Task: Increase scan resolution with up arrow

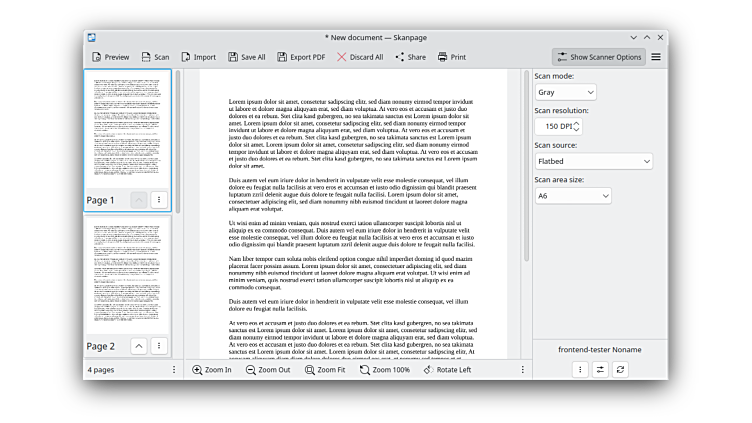Action: coord(576,123)
